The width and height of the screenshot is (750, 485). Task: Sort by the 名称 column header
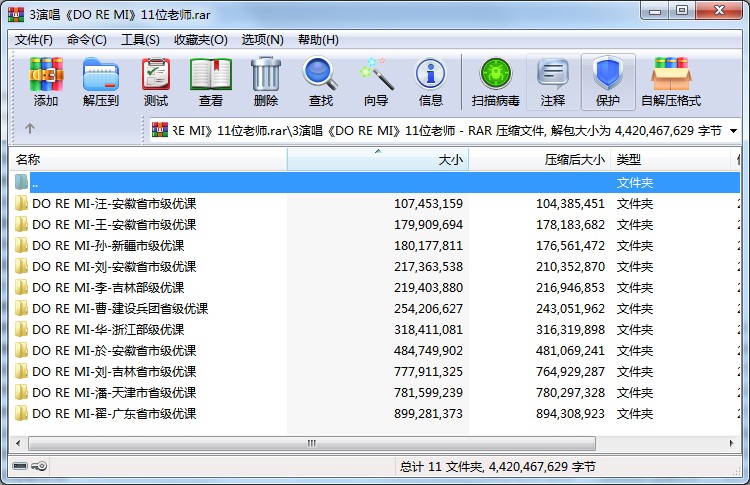coord(148,159)
